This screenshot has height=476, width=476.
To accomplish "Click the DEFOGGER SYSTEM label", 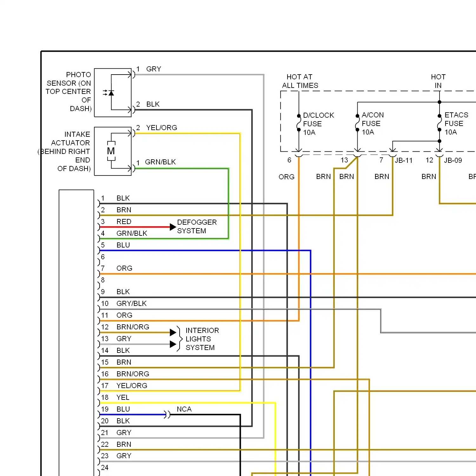I will pos(197,226).
